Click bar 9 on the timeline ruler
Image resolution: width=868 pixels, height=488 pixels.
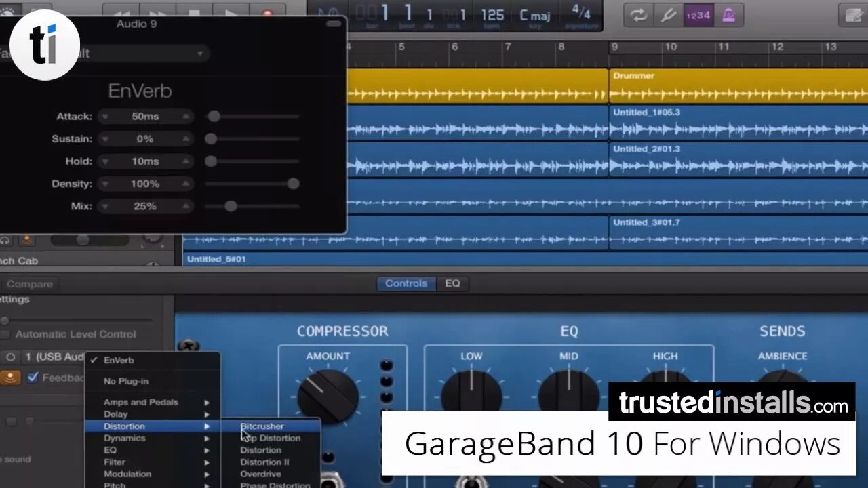(x=614, y=47)
